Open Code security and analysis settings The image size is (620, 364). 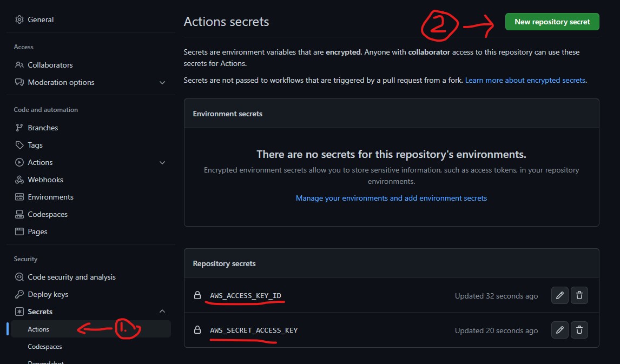[71, 276]
